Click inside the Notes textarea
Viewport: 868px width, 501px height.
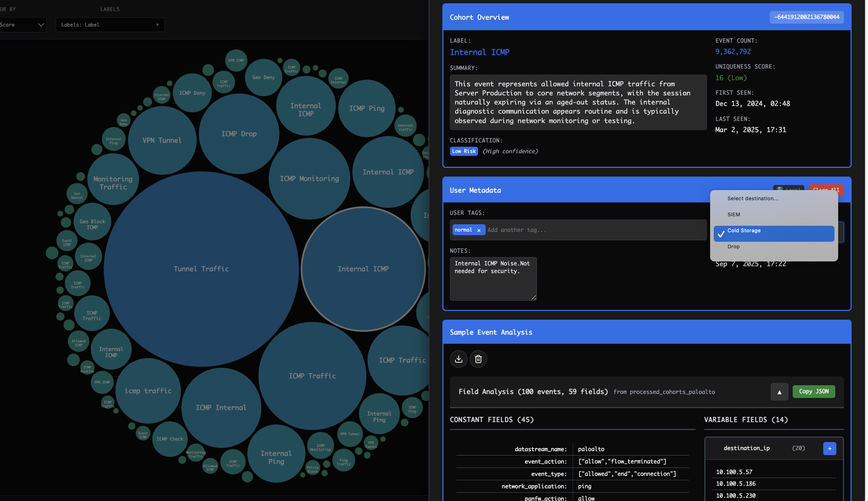(493, 279)
